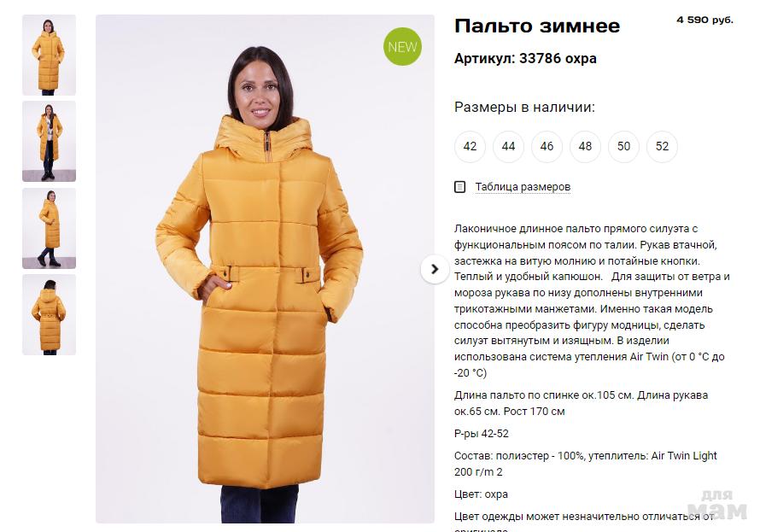Image resolution: width=760 pixels, height=532 pixels.
Task: Open the Таблица размеров link
Action: pos(523,187)
